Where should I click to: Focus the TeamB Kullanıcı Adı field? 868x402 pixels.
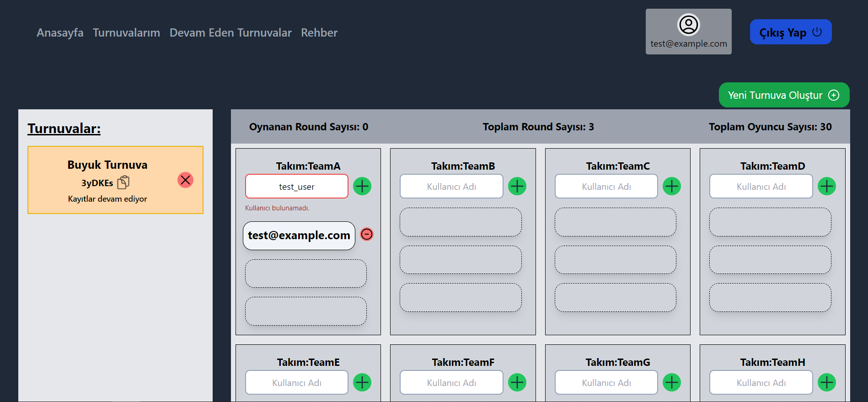coord(451,186)
